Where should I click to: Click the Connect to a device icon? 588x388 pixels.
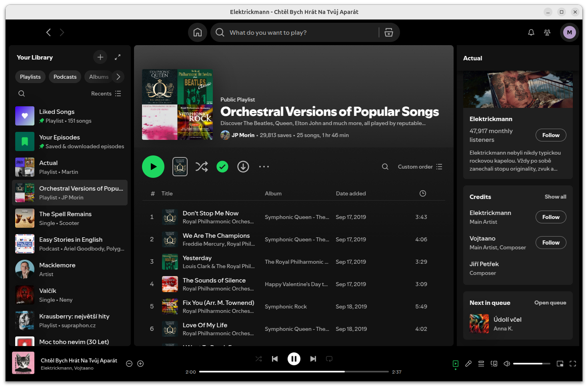pyautogui.click(x=494, y=364)
